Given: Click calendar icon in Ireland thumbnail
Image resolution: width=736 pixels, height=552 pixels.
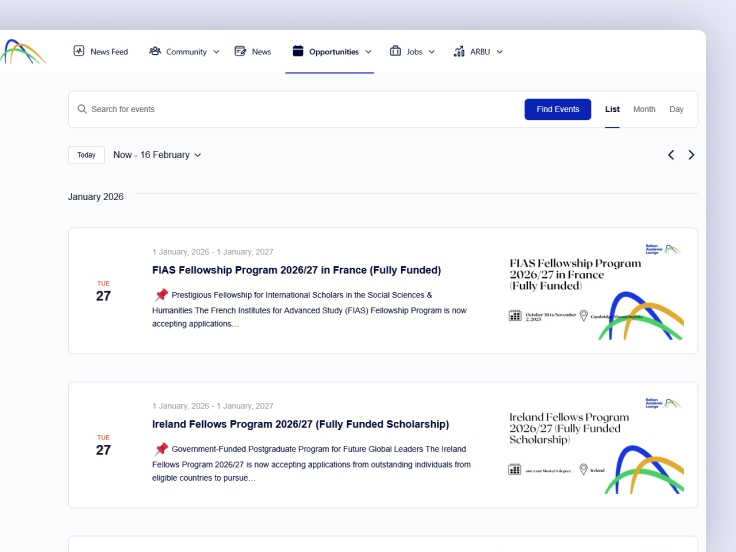Looking at the screenshot, I should (514, 469).
